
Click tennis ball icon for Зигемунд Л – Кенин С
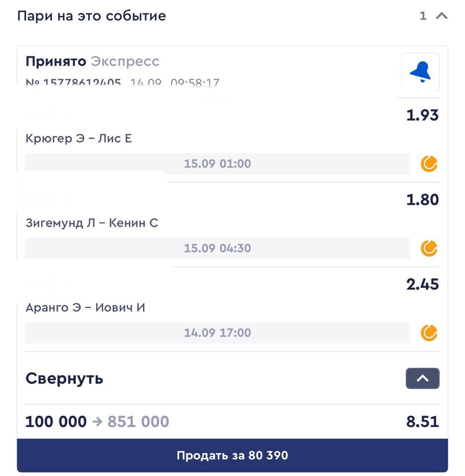pyautogui.click(x=429, y=248)
